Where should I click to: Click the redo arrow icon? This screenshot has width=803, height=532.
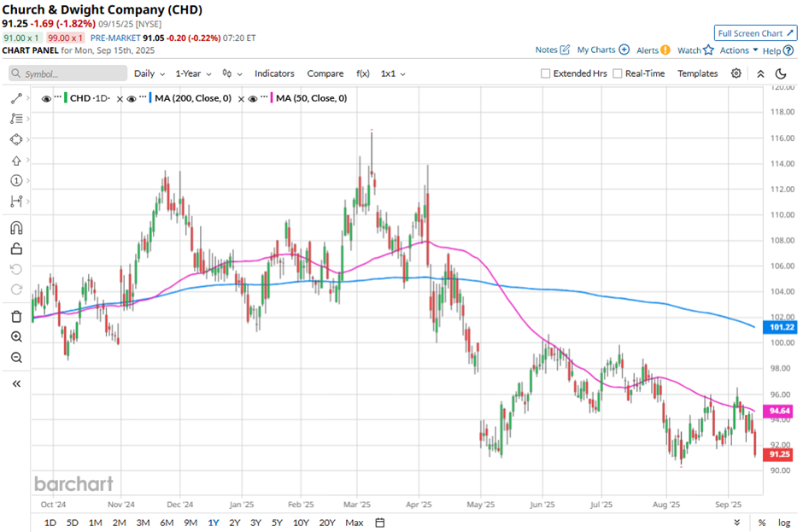point(16,289)
